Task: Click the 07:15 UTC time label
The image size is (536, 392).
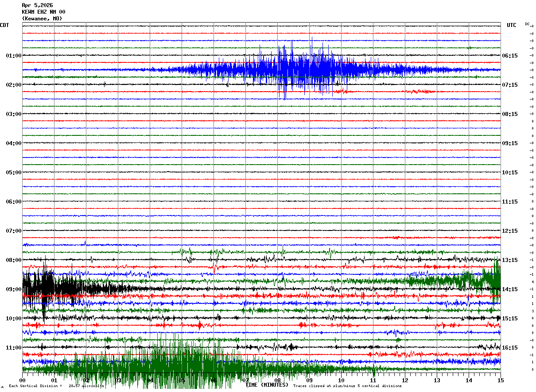Action: (510, 85)
